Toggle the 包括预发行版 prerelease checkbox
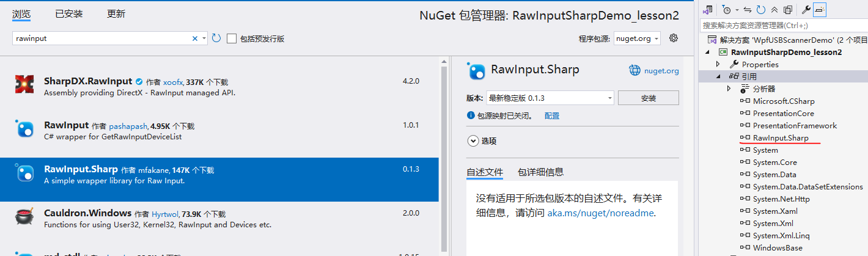Image resolution: width=868 pixels, height=256 pixels. point(232,38)
